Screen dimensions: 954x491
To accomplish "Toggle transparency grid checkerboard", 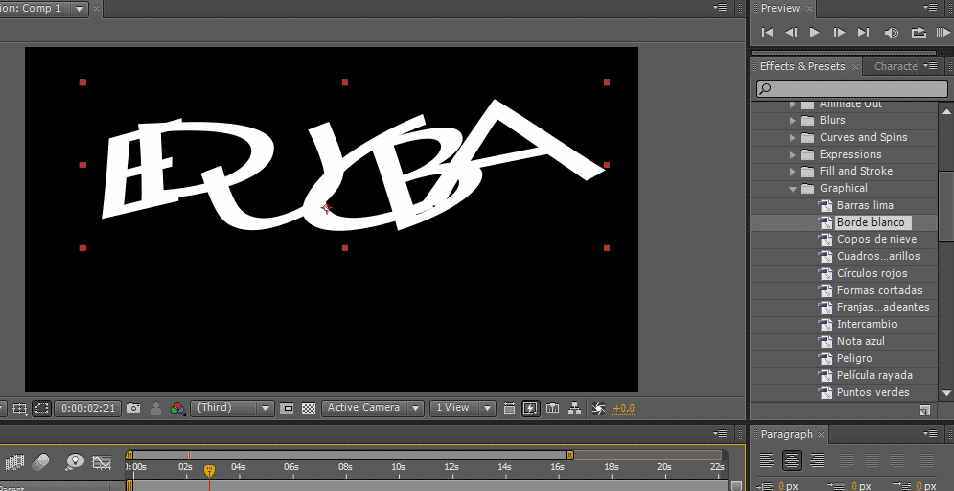I will 308,408.
